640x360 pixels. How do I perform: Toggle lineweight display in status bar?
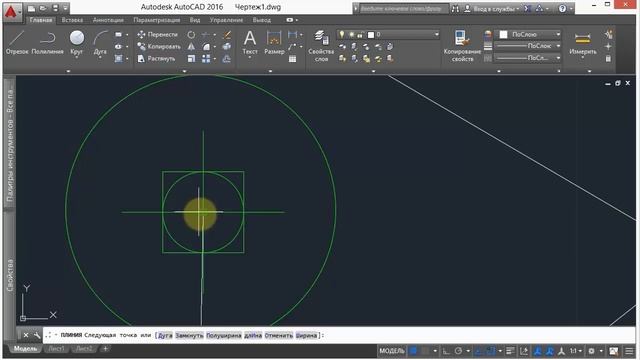point(510,351)
